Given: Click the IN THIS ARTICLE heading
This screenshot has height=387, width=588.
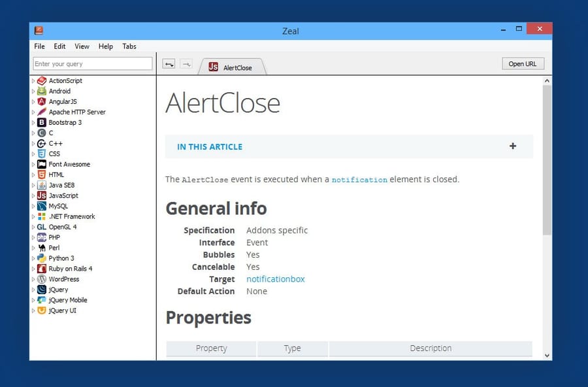Looking at the screenshot, I should [x=210, y=147].
